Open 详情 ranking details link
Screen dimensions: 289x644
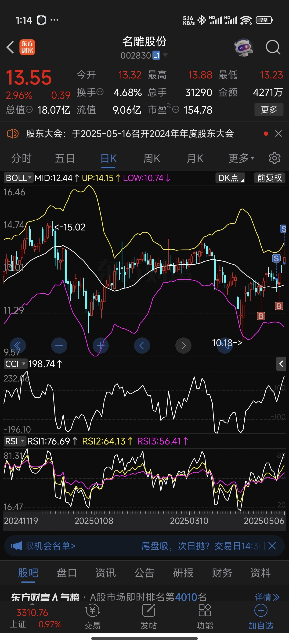point(267,597)
